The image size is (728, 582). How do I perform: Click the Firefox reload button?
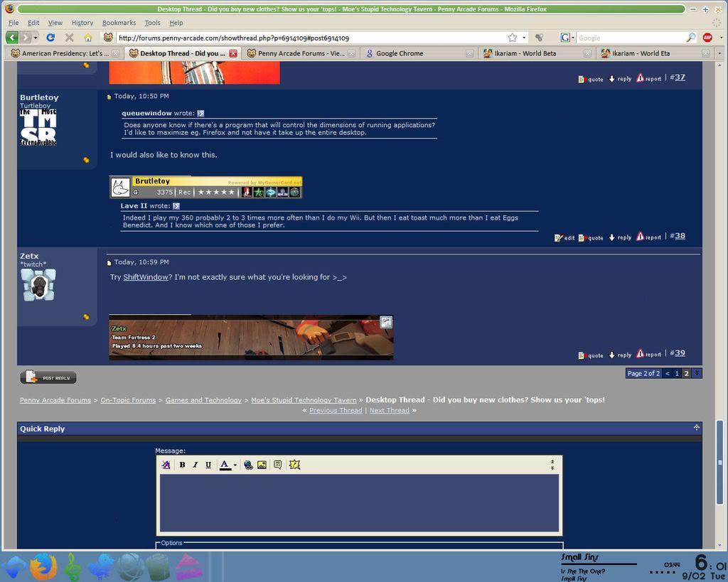point(50,38)
